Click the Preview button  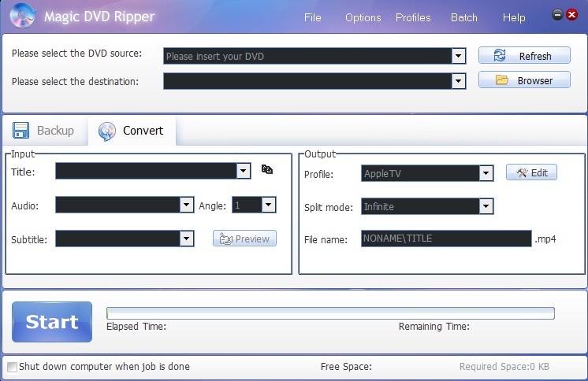click(244, 239)
